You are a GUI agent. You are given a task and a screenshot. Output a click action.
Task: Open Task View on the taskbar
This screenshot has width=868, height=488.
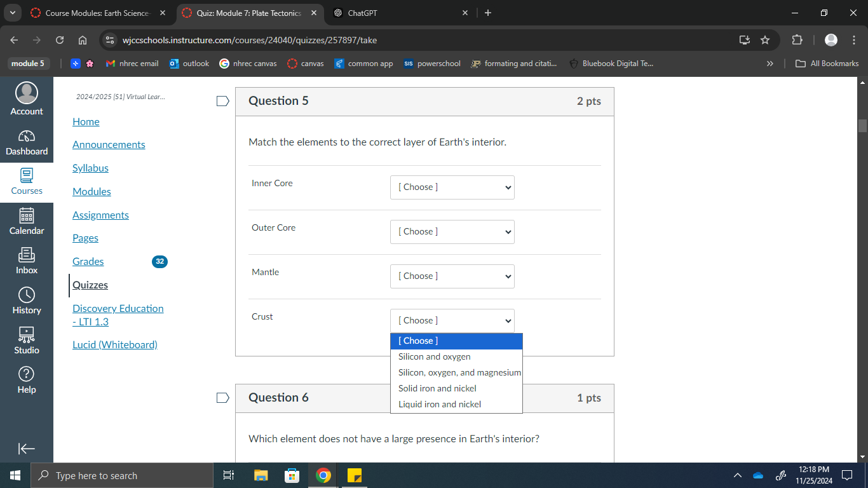(x=229, y=475)
